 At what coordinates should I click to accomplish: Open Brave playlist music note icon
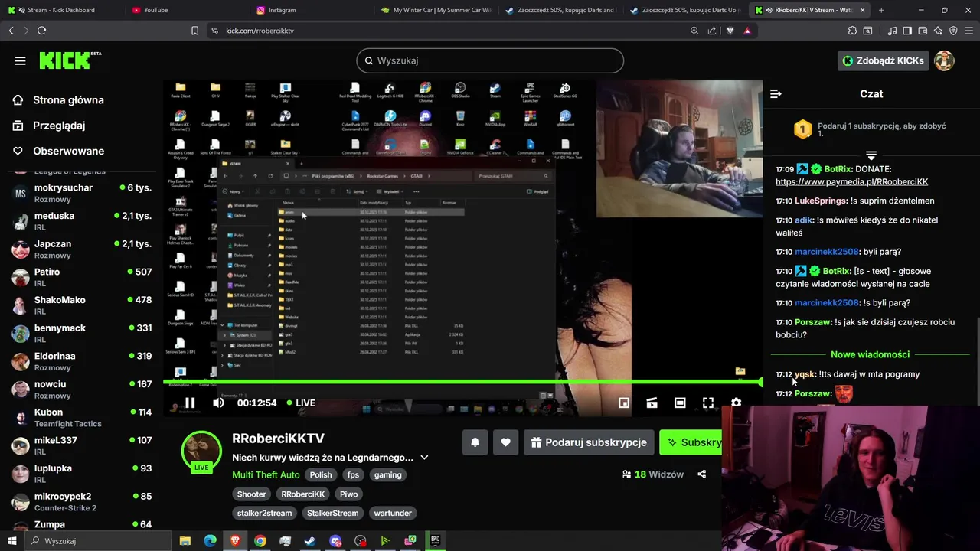893,31
